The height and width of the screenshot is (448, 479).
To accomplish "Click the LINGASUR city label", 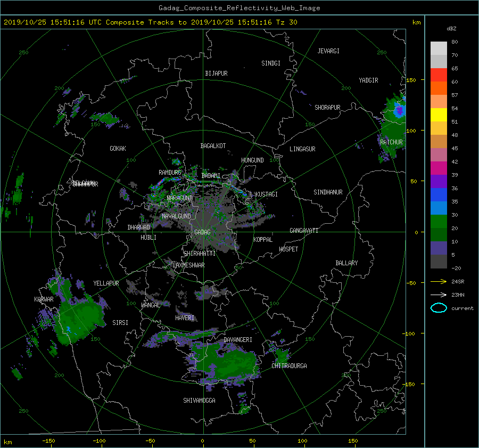I will 302,149.
